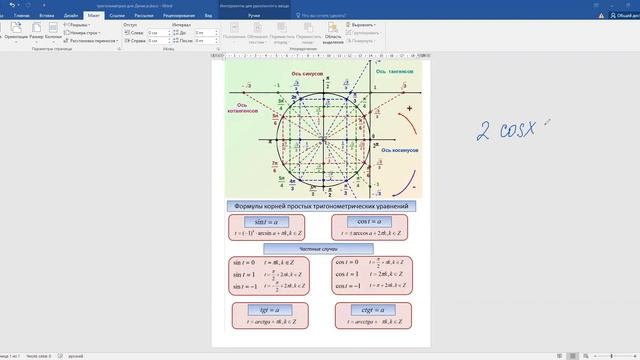Switch to Web Layout view
The height and width of the screenshot is (360, 640).
tap(586, 356)
